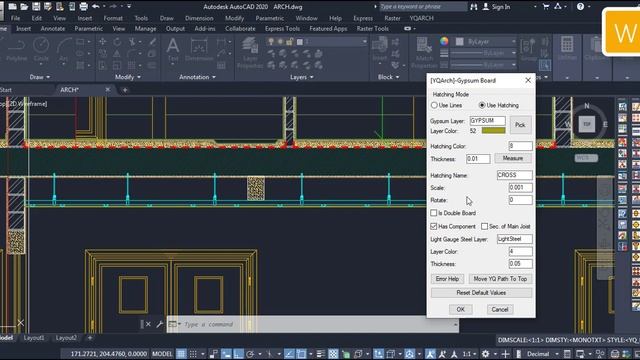Switch to the Layout1 tab

coord(34,338)
